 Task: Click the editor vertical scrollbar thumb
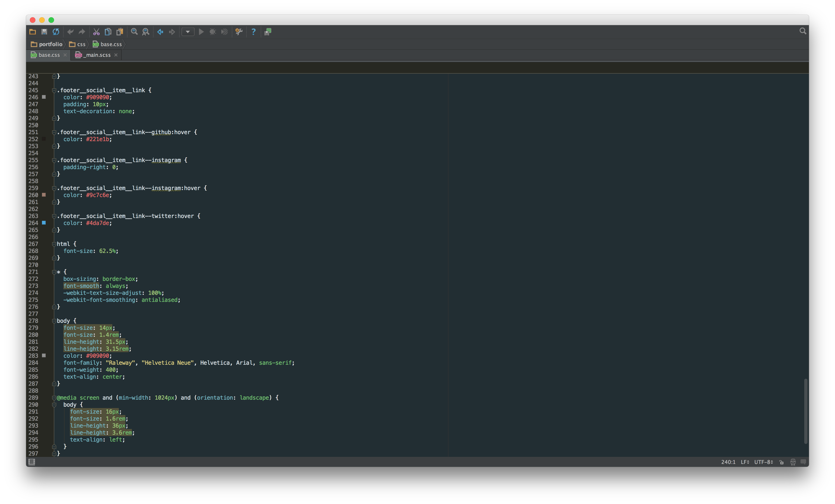pos(805,411)
